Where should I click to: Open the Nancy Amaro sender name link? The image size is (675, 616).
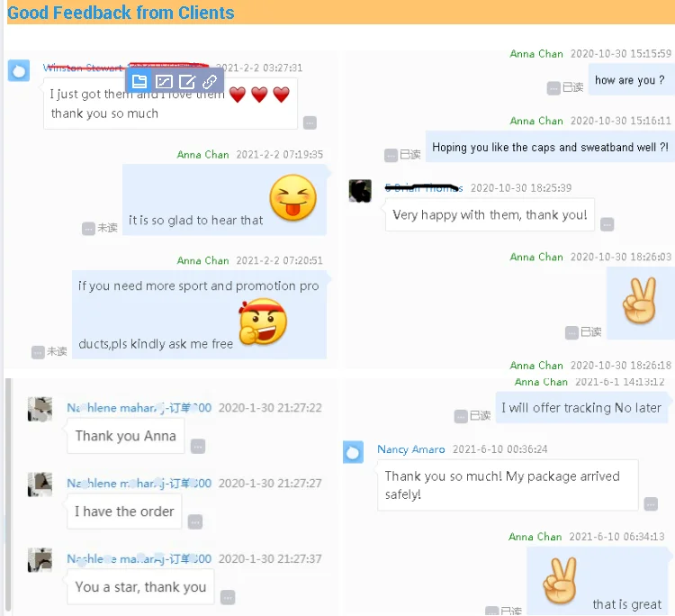410,449
